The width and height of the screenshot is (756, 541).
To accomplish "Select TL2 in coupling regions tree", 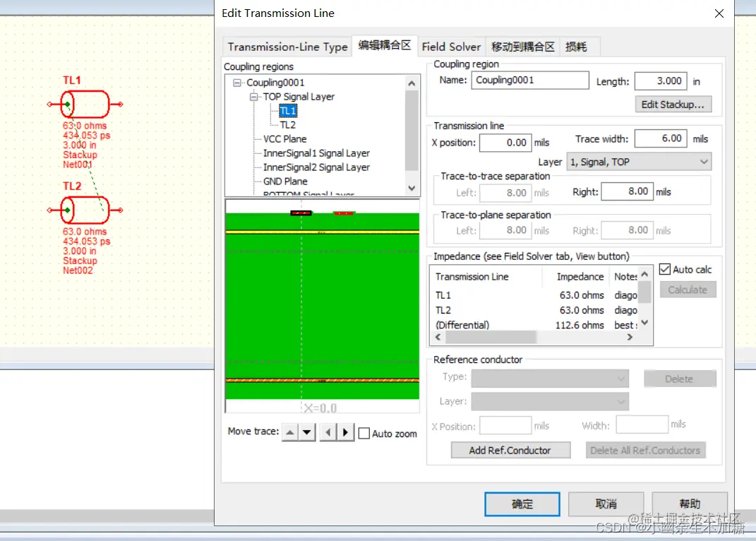I will (x=288, y=125).
